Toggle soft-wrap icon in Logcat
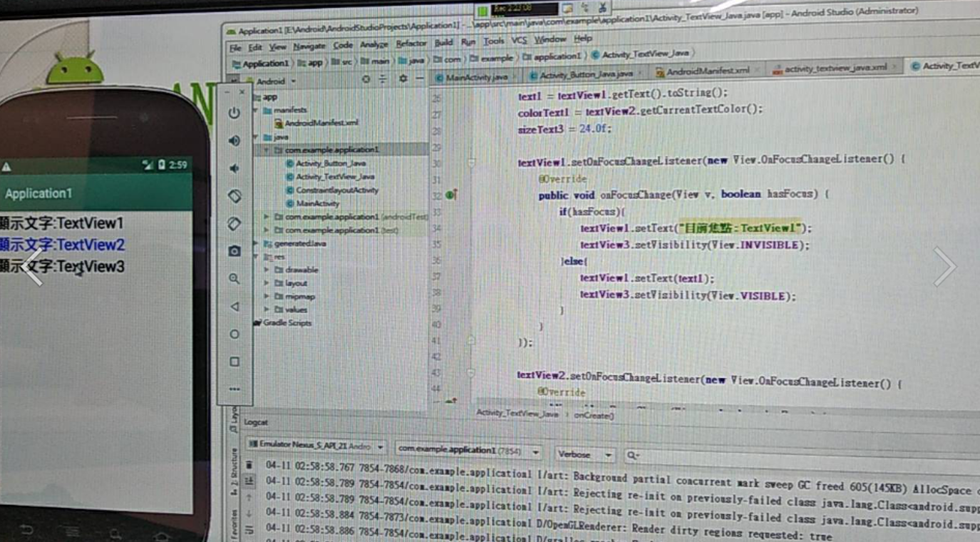This screenshot has width=980, height=542. 249,530
